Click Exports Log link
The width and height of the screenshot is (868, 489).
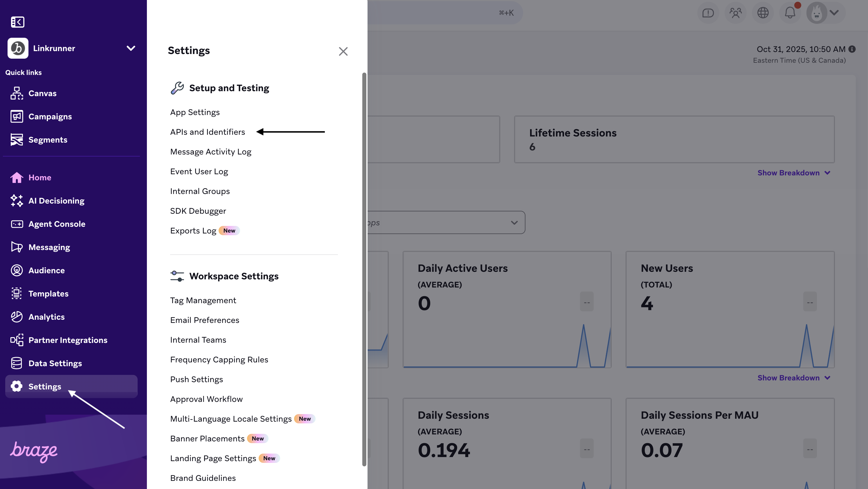(193, 231)
